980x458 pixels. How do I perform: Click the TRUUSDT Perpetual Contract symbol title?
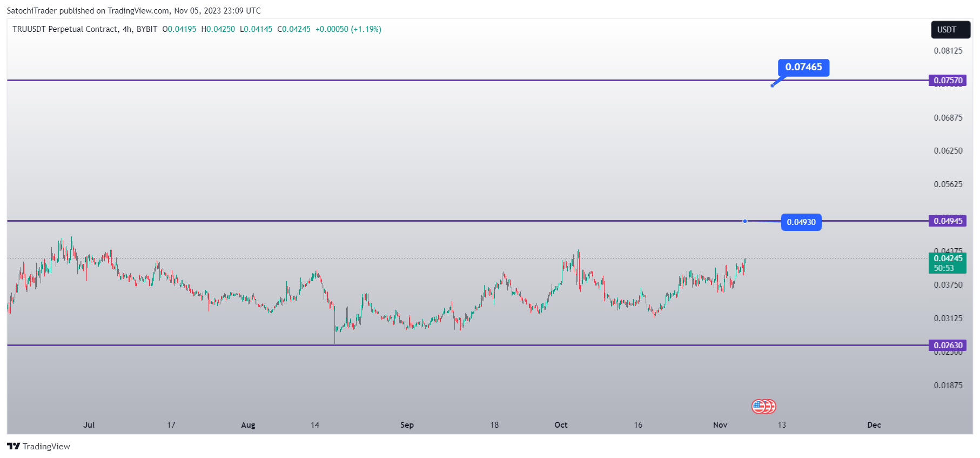click(65, 29)
